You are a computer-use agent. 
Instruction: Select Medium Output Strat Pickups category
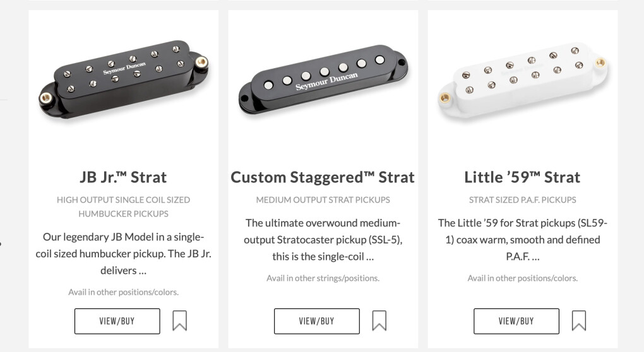click(323, 200)
